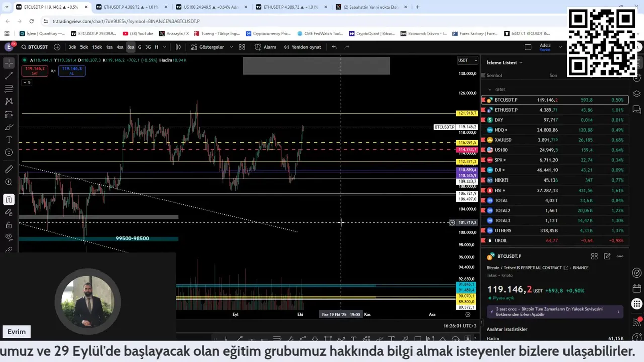This screenshot has height=362, width=644.
Task: Add a symbol to compare with plus icon
Action: click(57, 47)
